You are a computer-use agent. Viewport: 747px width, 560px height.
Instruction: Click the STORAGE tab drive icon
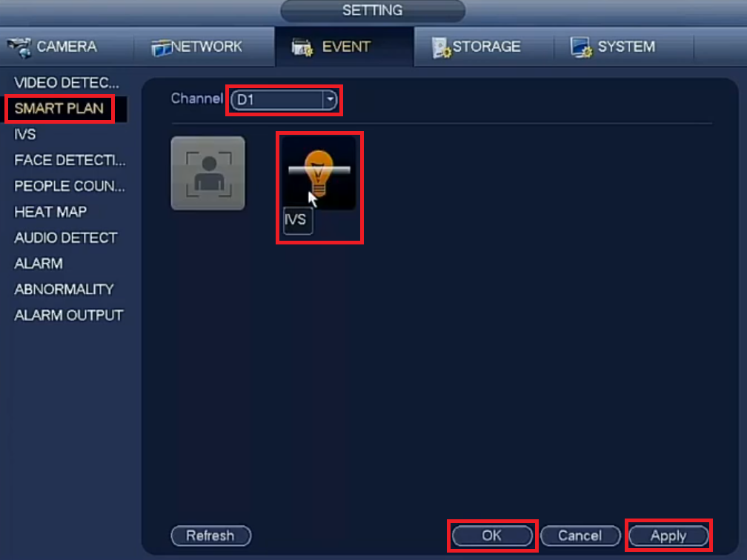coord(441,47)
